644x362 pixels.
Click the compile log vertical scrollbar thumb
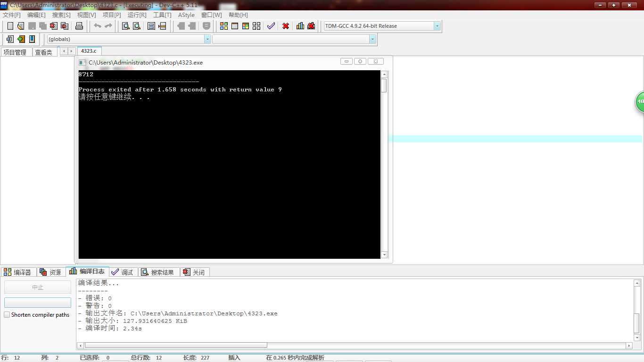(x=637, y=323)
